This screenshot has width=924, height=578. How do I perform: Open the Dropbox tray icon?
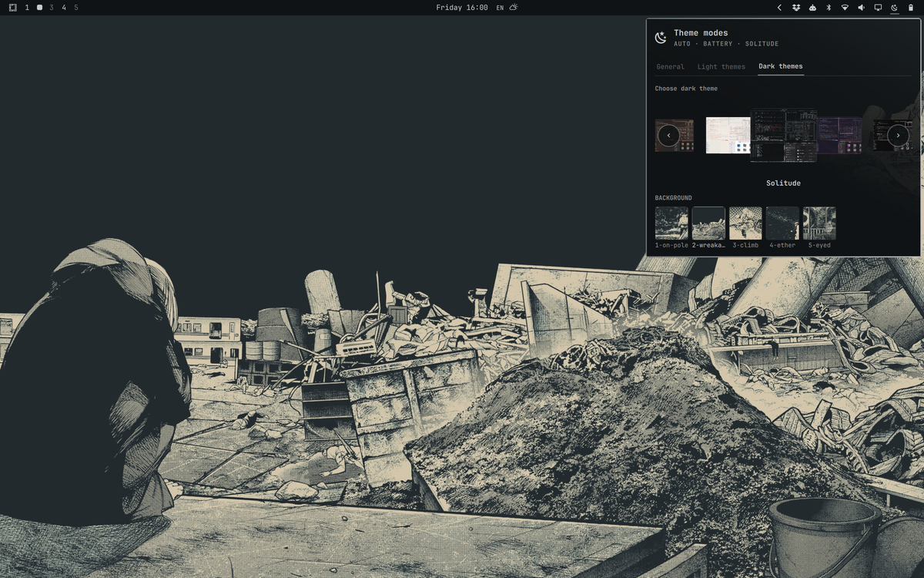coord(796,8)
